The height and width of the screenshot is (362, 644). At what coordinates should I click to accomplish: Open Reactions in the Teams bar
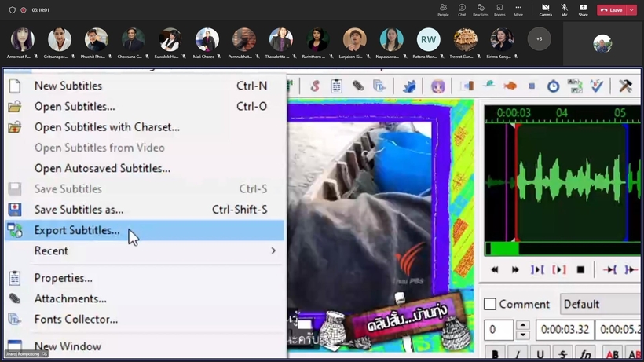coord(481,10)
